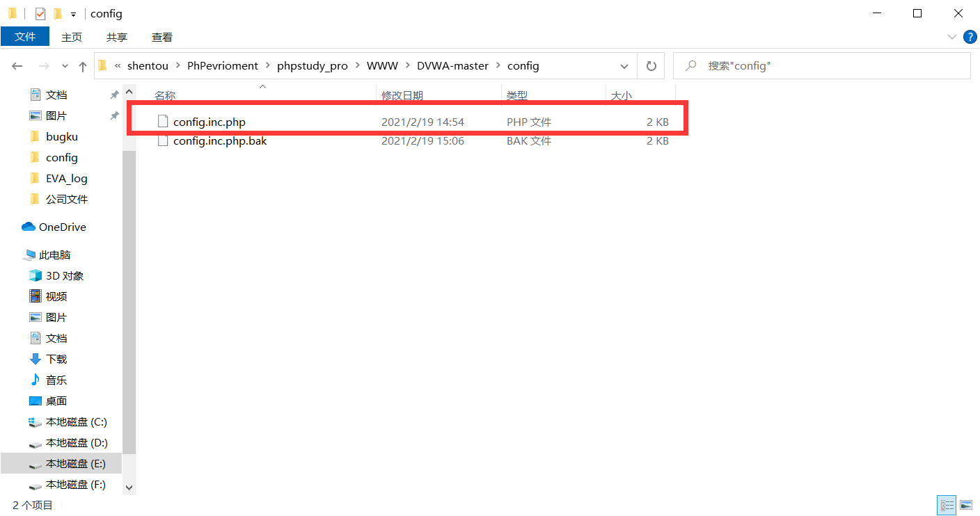Click the new folder quick access icon
The height and width of the screenshot is (516, 980).
[x=58, y=13]
